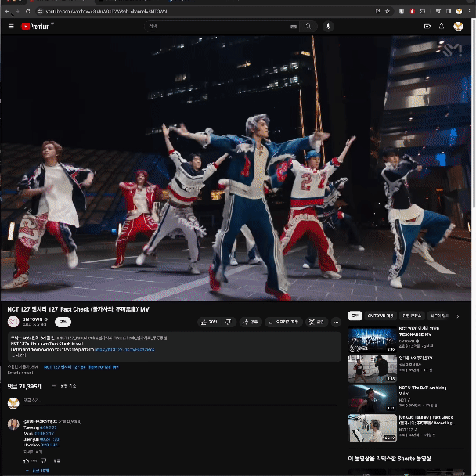Show more filter chips with the right chevron

pos(458,316)
